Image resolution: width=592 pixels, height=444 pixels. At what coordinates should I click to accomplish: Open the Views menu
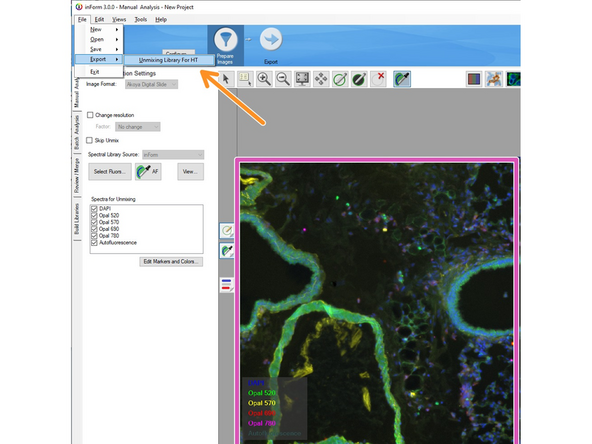coord(119,19)
